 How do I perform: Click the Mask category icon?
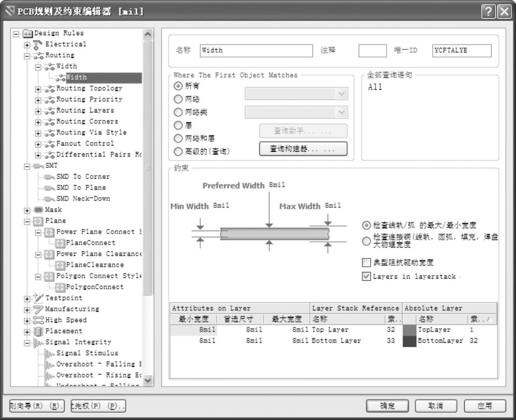(x=38, y=210)
